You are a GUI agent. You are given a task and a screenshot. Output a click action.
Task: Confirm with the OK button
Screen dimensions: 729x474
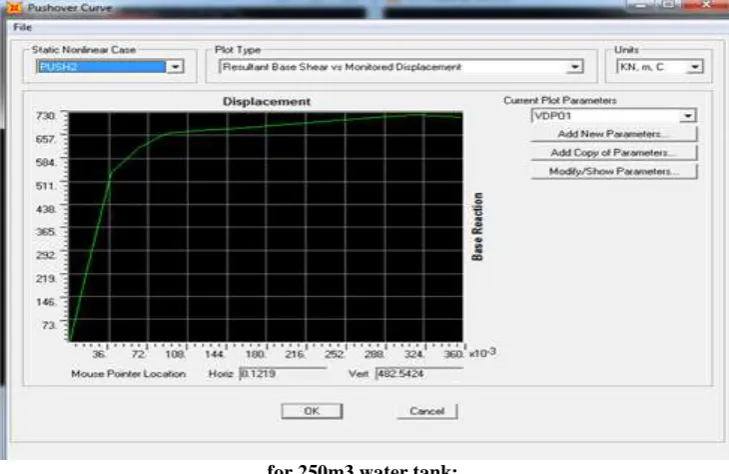(x=311, y=411)
